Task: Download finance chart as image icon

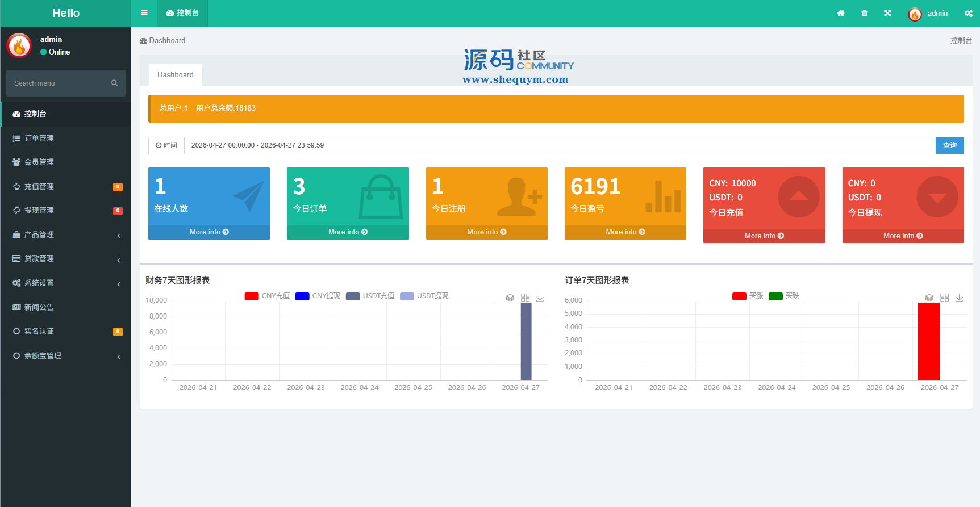Action: pyautogui.click(x=540, y=298)
